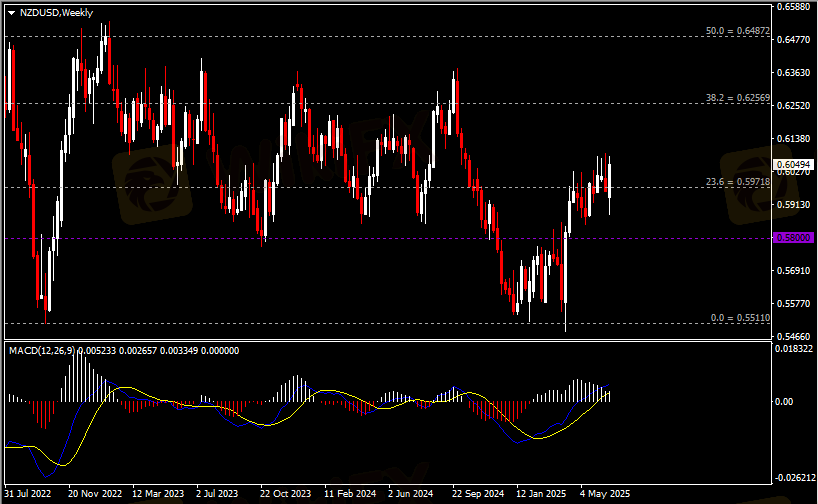
Task: Click the 31 Jul 2022 date label
Action: point(27,494)
